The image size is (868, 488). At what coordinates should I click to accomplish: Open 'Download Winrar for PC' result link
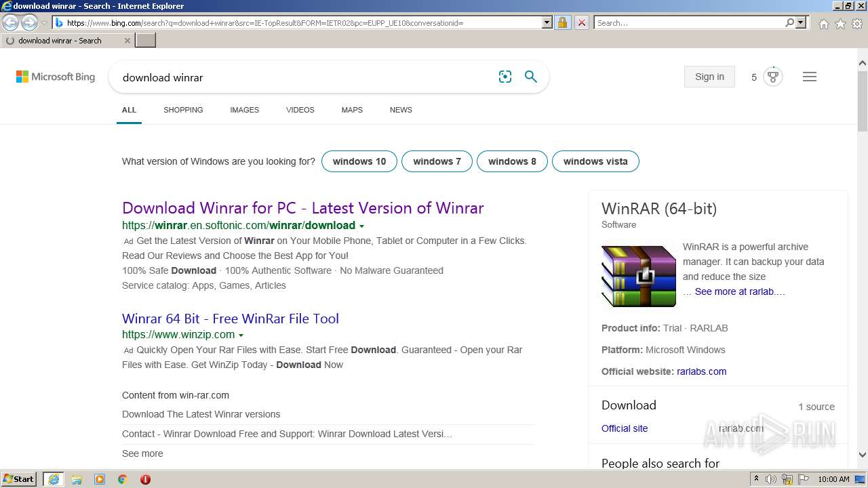303,208
